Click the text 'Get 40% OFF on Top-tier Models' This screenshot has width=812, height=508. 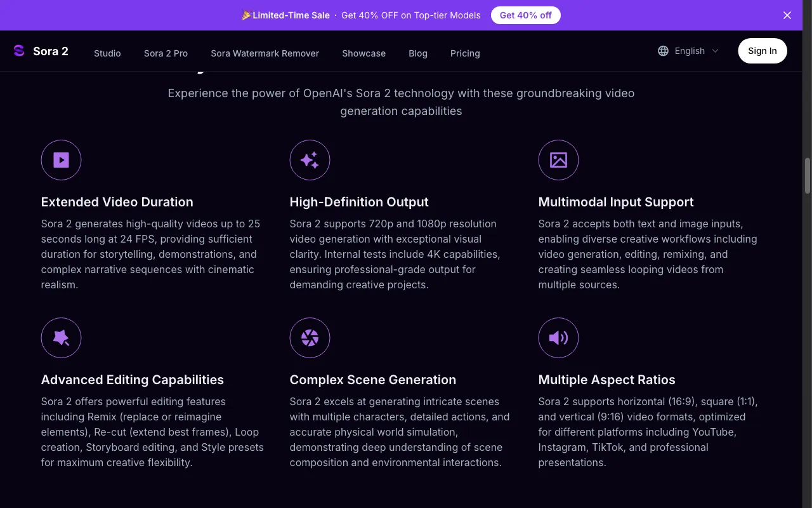[411, 15]
